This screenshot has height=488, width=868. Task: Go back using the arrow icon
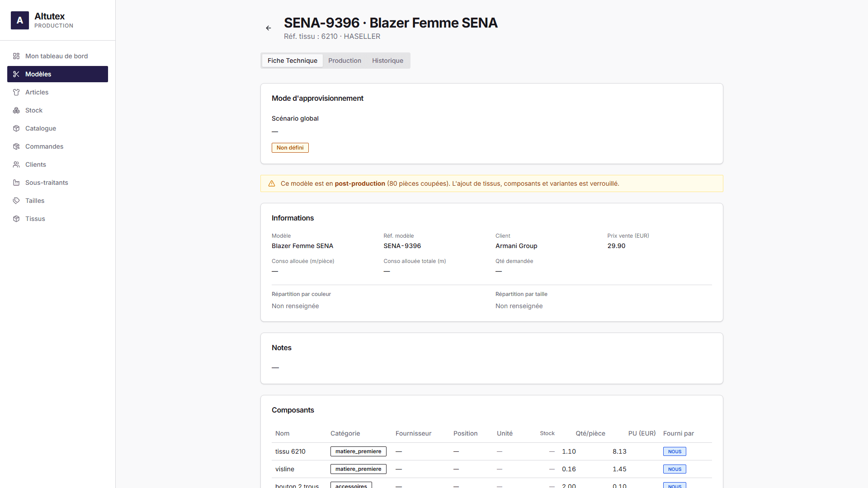(x=269, y=28)
